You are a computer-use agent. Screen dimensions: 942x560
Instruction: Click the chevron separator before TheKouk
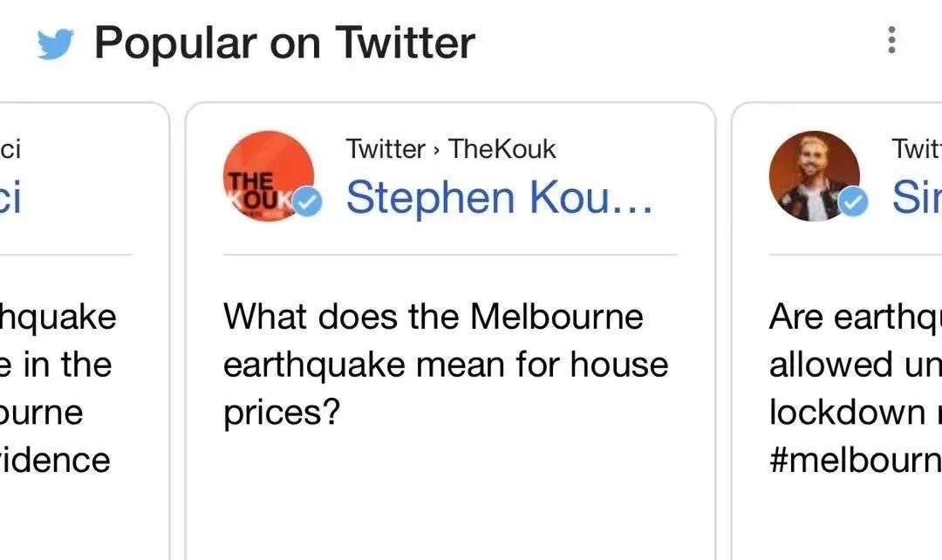tap(436, 150)
